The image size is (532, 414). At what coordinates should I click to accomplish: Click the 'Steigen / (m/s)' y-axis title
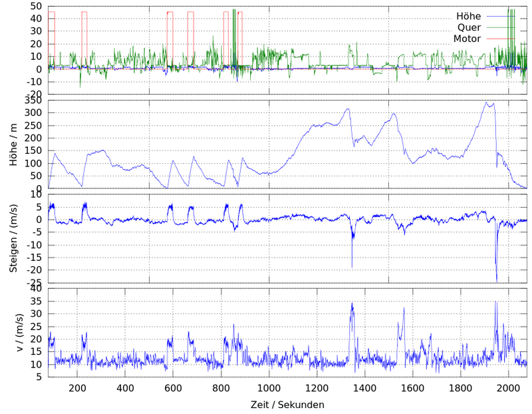14,238
